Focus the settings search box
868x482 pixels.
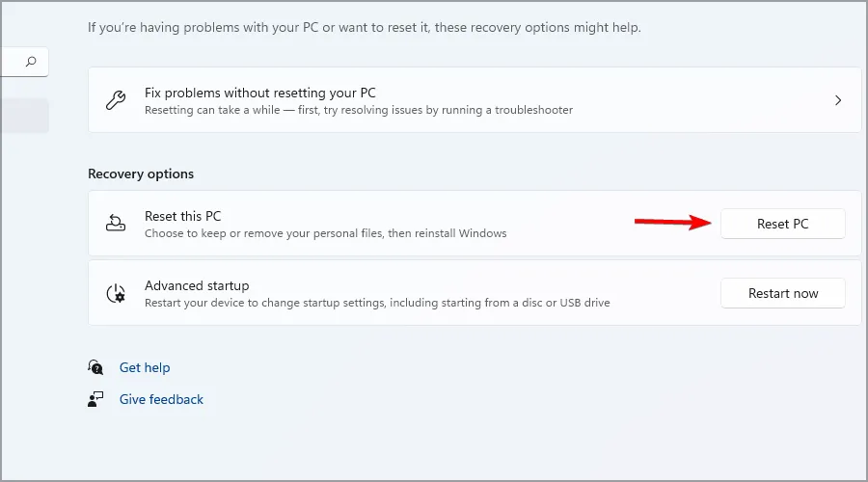pyautogui.click(x=14, y=62)
